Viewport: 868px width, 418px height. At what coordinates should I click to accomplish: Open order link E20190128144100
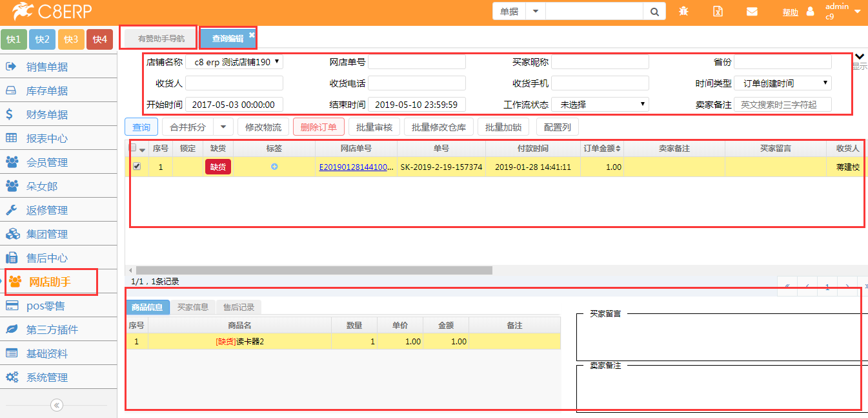(356, 167)
